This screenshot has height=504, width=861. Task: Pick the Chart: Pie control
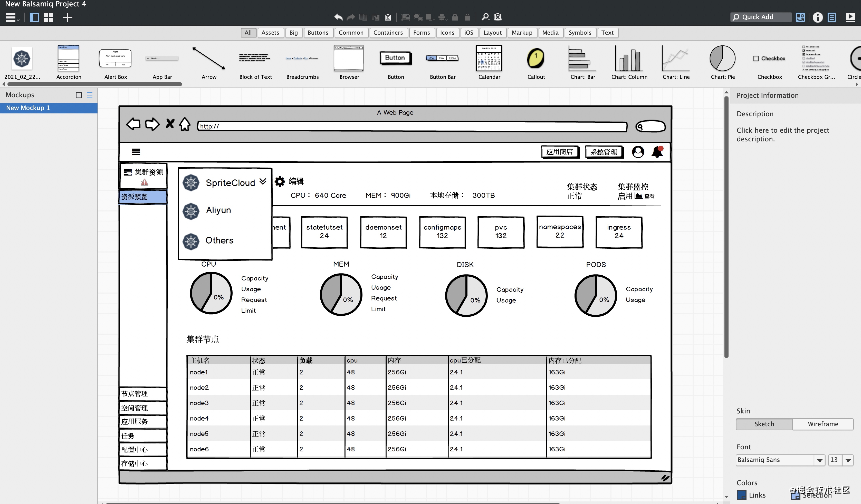(x=723, y=63)
